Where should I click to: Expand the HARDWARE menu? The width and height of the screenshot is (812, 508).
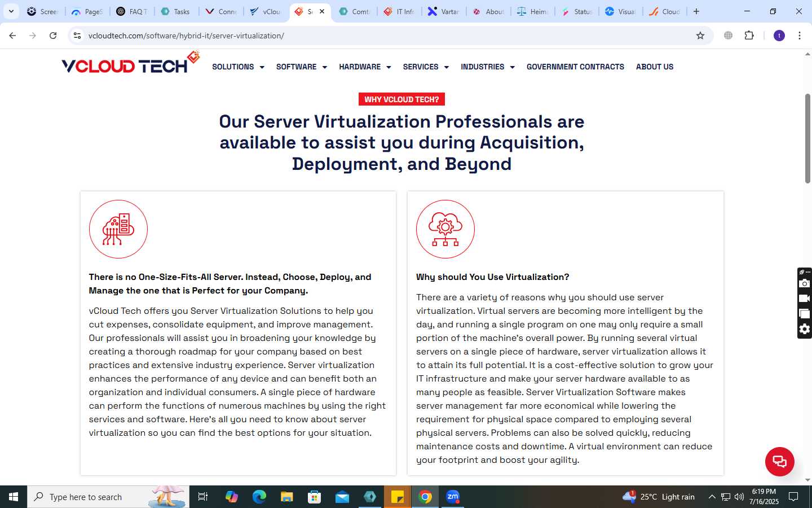pyautogui.click(x=365, y=67)
